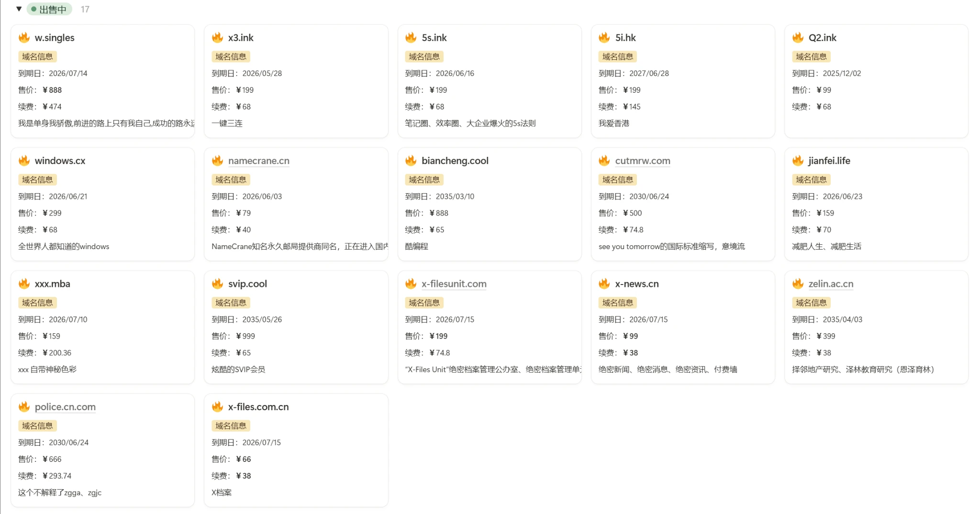Click the flame icon beside x3.ink
The width and height of the screenshot is (980, 514).
[218, 38]
